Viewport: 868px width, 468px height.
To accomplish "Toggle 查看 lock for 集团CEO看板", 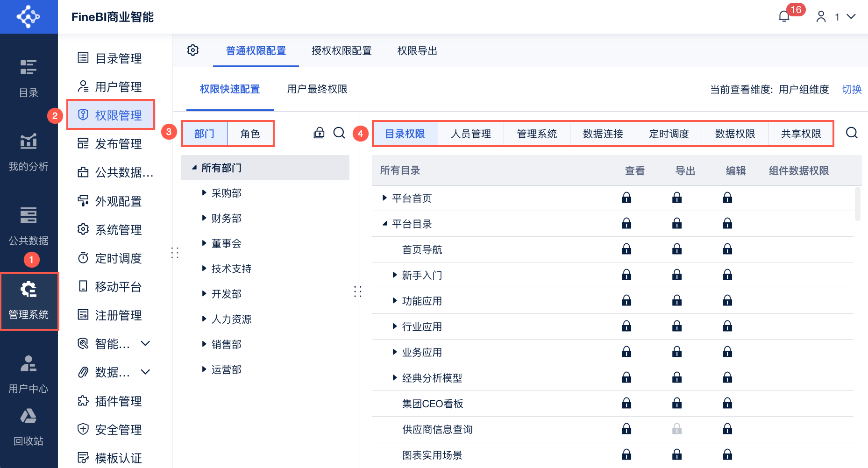I will [626, 403].
